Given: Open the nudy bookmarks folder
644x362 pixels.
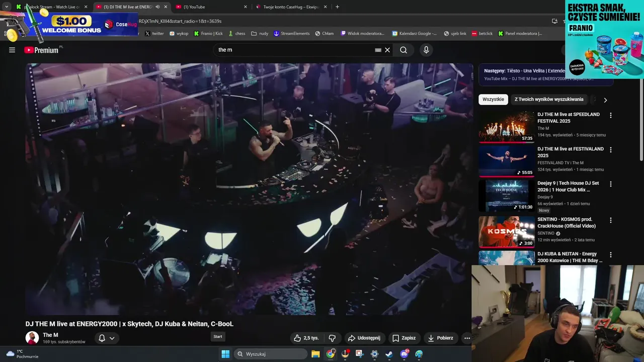Looking at the screenshot, I should click(x=260, y=34).
